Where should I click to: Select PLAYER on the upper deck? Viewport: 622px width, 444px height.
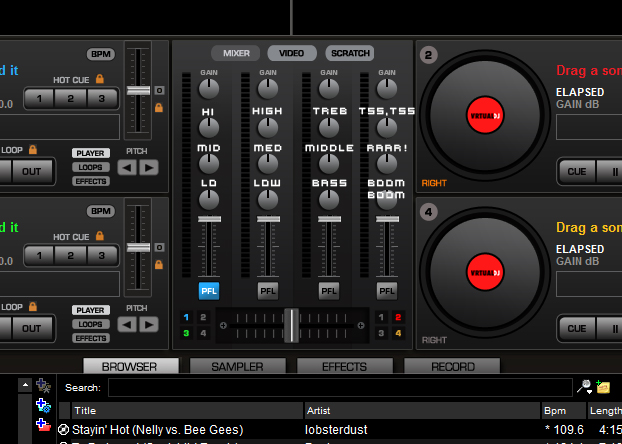pos(91,153)
